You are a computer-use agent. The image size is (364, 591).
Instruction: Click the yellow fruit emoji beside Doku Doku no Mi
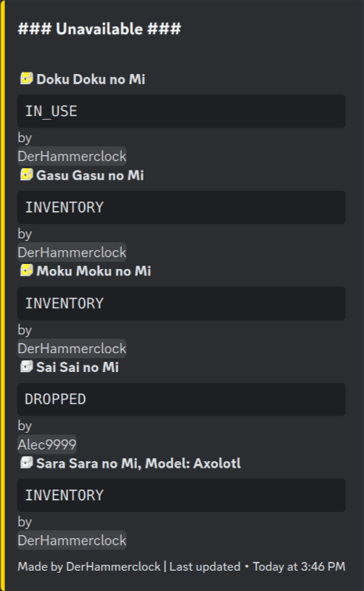(x=26, y=79)
